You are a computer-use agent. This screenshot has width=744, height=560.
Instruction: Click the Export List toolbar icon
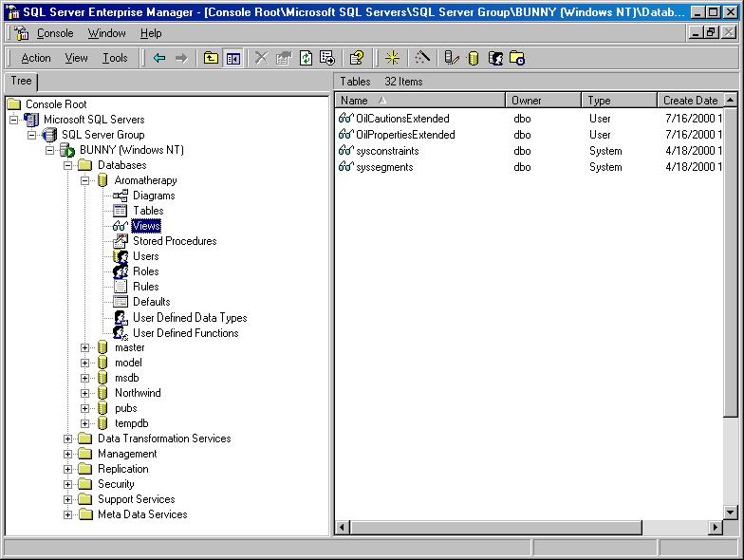[327, 59]
